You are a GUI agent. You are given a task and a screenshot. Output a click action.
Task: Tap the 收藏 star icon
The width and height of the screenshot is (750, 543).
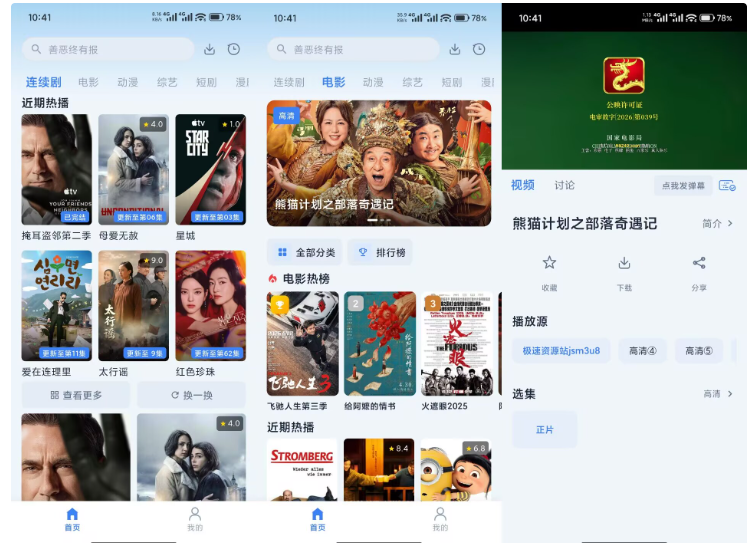tap(549, 263)
